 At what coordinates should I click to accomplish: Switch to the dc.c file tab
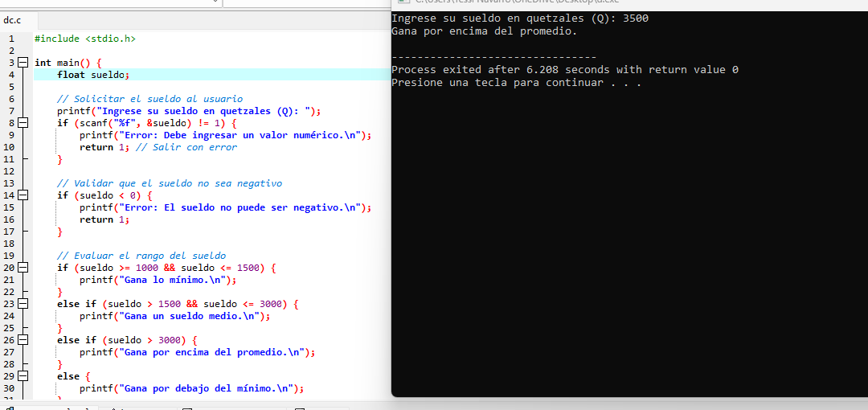(x=13, y=20)
